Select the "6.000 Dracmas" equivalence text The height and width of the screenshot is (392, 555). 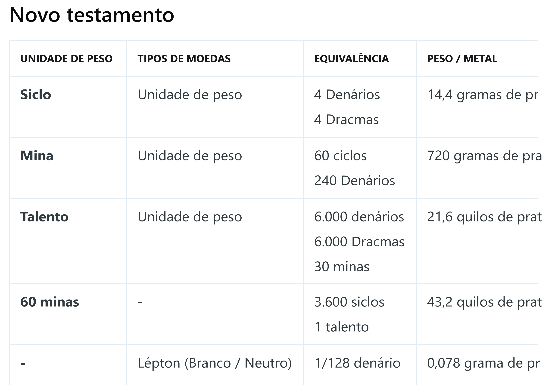pos(359,242)
